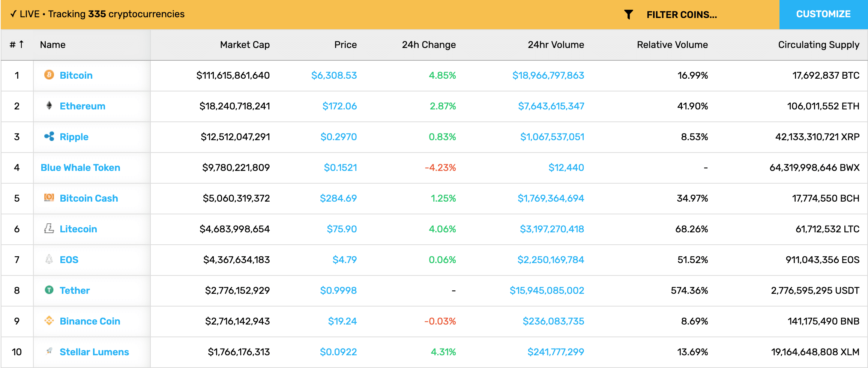Viewport: 868px width, 368px height.
Task: Click the Tether green icon
Action: [49, 290]
